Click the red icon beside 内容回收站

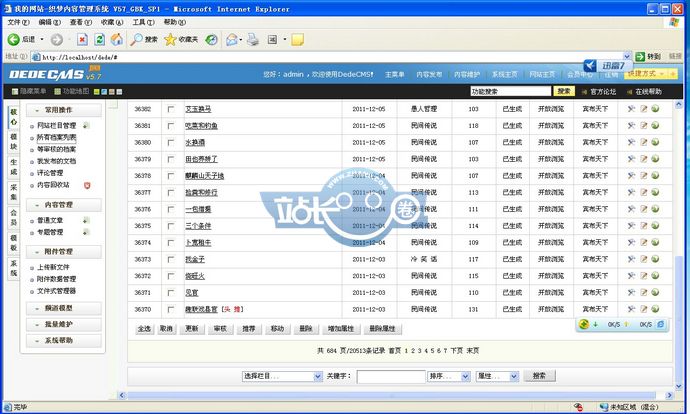coord(87,185)
